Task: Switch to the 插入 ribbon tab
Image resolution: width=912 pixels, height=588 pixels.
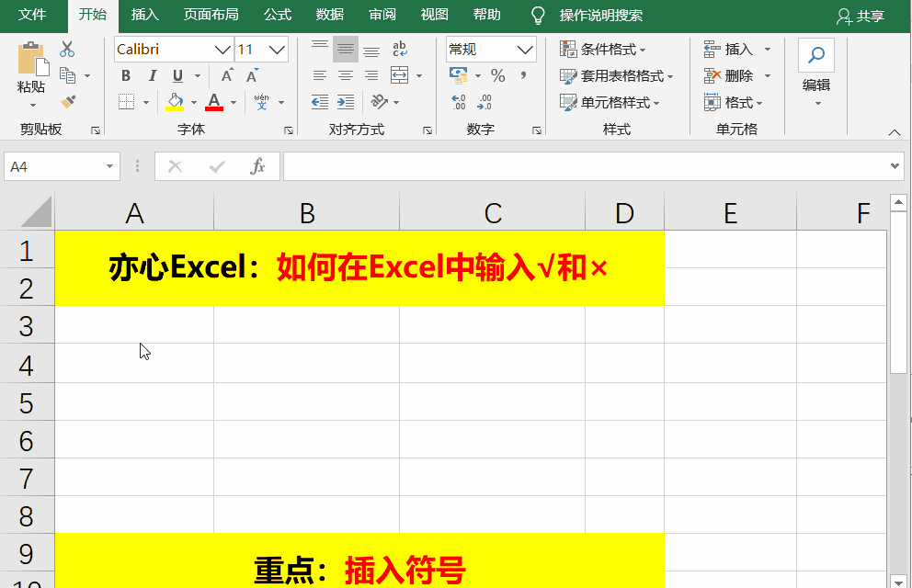Action: [x=144, y=15]
